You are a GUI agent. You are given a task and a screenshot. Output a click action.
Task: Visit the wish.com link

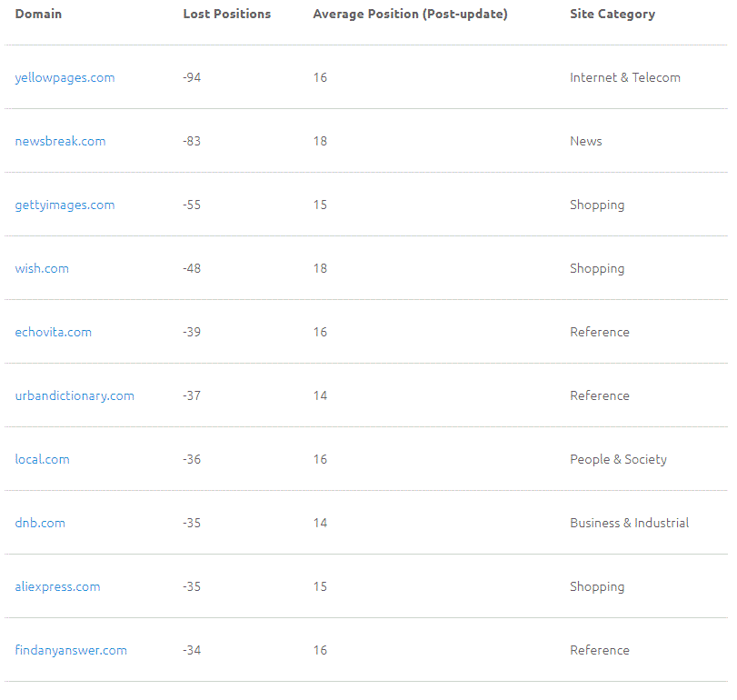42,268
